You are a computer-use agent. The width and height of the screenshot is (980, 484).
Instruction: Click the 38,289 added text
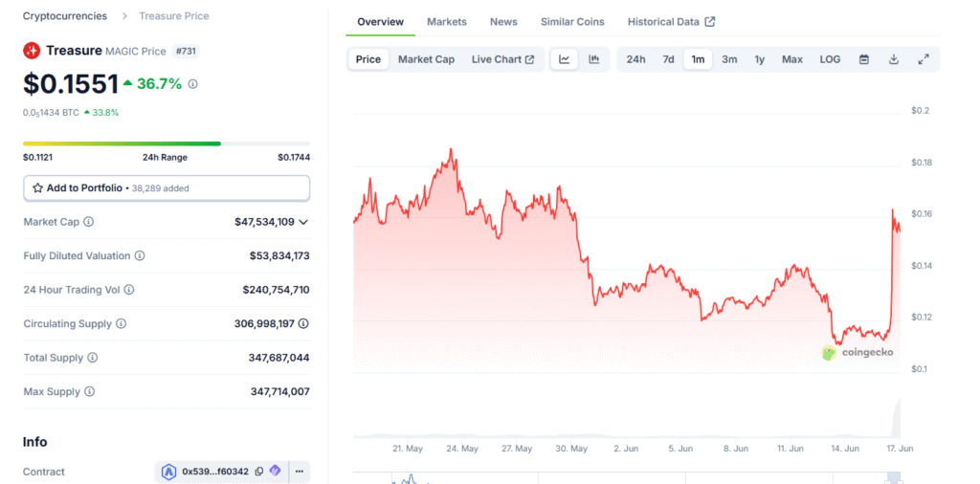161,188
